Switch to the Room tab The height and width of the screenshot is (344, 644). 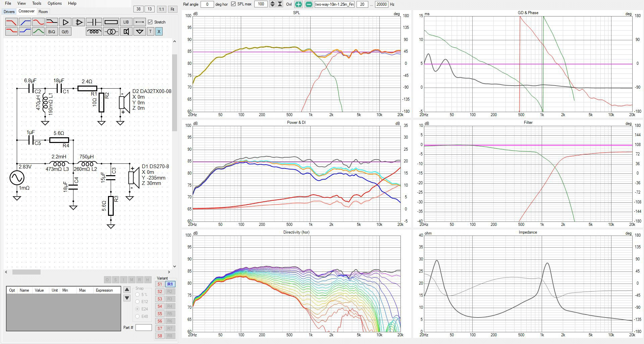43,12
